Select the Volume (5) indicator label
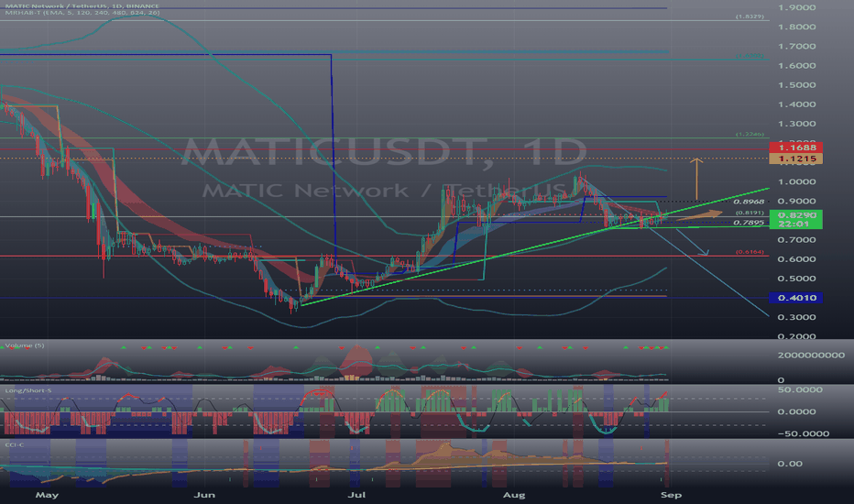 pyautogui.click(x=25, y=345)
